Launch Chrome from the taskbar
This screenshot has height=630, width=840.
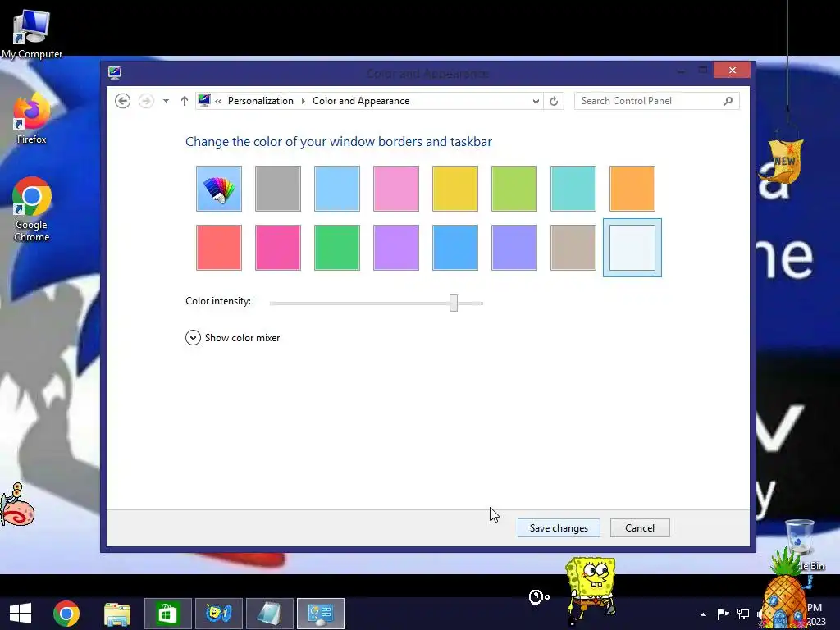point(66,614)
